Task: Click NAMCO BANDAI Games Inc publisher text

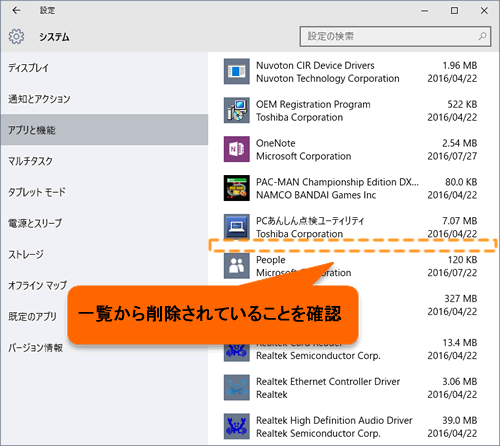Action: pyautogui.click(x=316, y=195)
